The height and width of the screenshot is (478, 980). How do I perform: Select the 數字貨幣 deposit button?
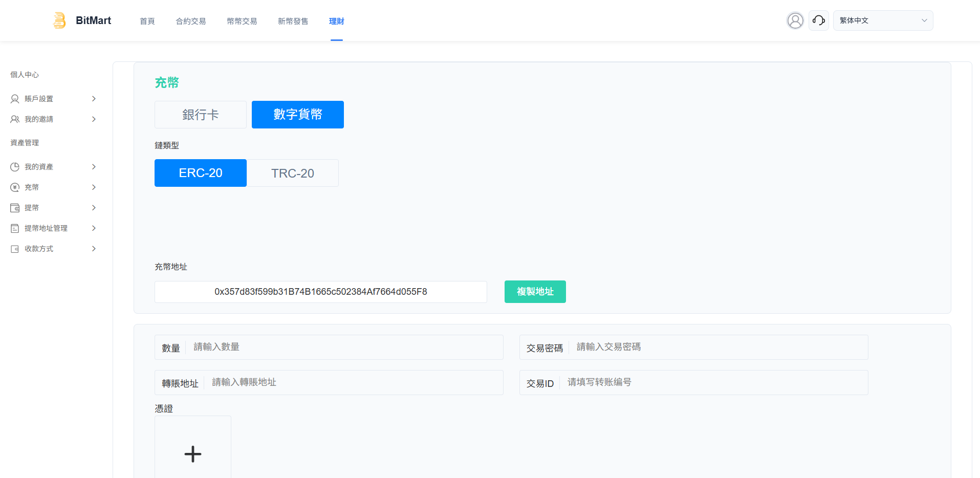pyautogui.click(x=298, y=115)
